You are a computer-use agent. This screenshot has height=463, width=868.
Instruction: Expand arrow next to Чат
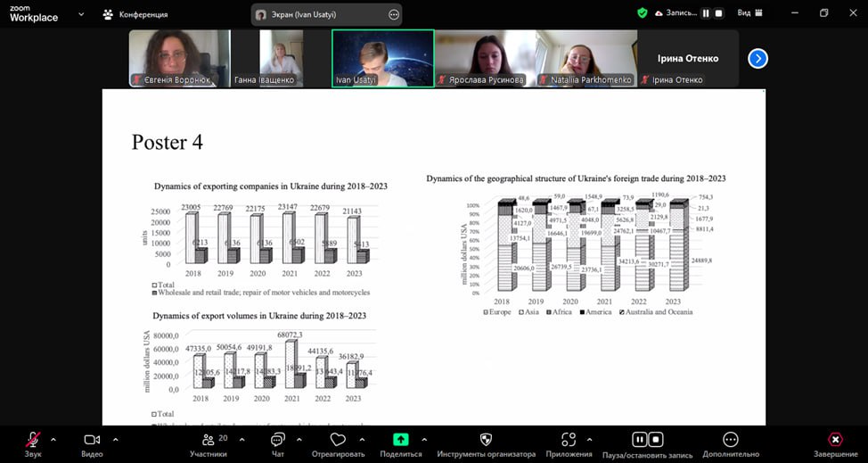tap(299, 440)
